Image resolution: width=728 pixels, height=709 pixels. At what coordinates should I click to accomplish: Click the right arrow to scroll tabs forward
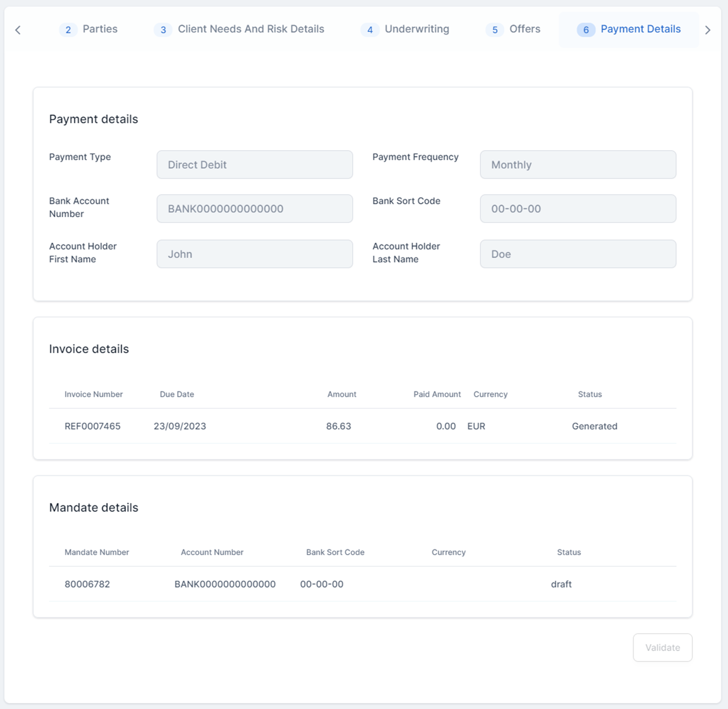[x=707, y=30]
